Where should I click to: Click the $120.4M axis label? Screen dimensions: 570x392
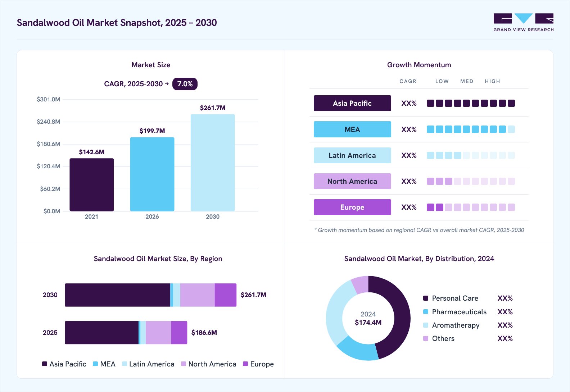[x=49, y=166]
